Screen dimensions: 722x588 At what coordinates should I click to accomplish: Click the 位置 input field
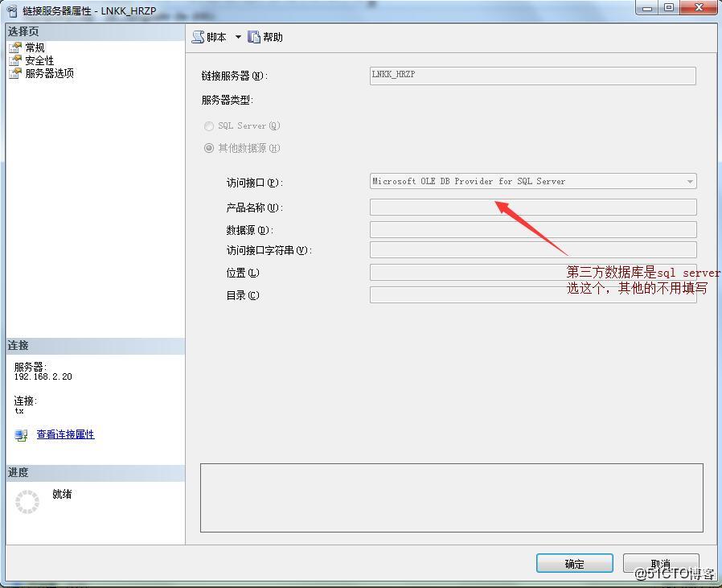[533, 273]
